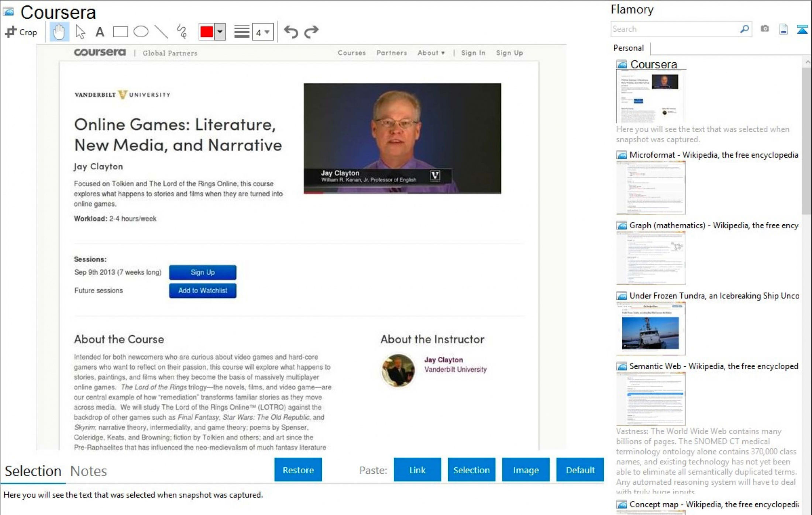Choose the Text annotation tool

pyautogui.click(x=100, y=32)
